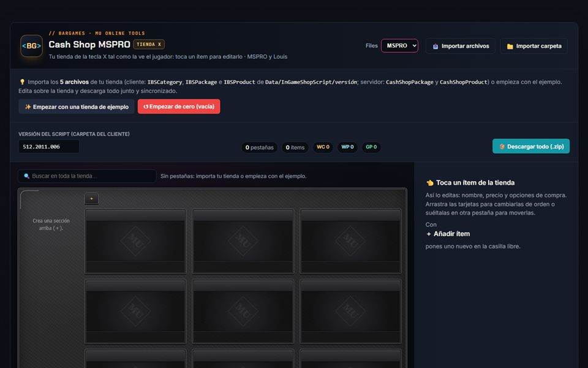Click the 'WC 0' currency badge
Image resolution: width=588 pixels, height=368 pixels.
pos(323,147)
